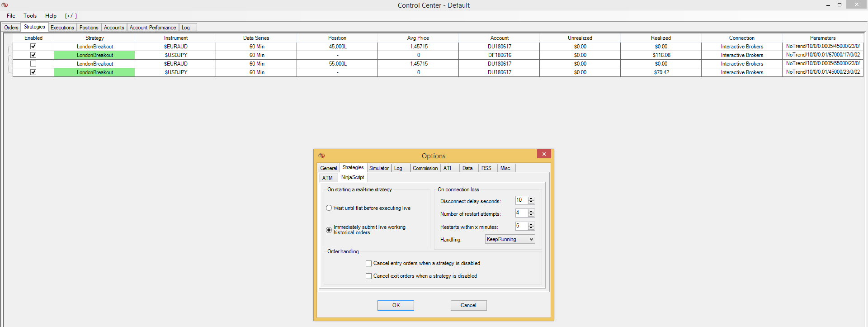
Task: Click the [+/-] menu item
Action: point(71,16)
